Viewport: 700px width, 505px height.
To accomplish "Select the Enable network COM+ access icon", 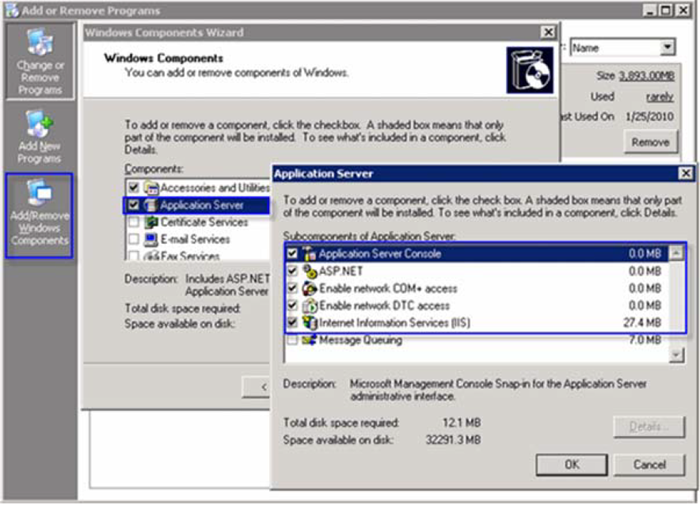I will [310, 289].
